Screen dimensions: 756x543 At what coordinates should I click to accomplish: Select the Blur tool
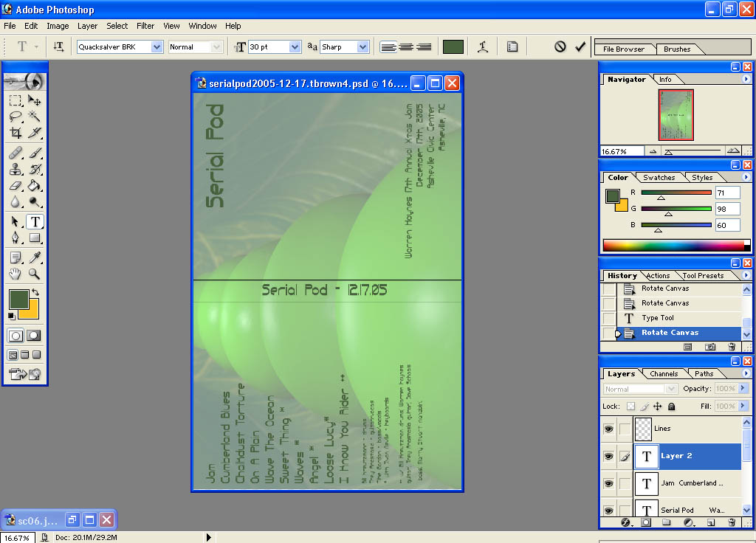16,202
